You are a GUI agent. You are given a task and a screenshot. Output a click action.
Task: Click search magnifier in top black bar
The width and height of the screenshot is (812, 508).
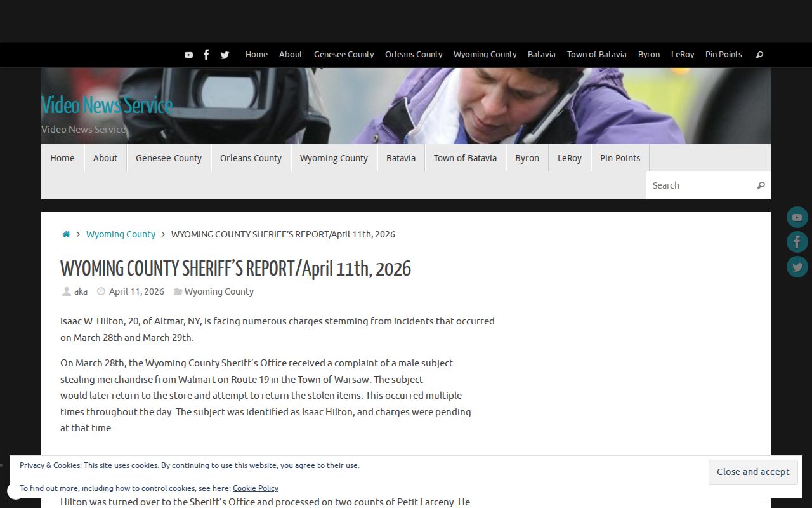(x=759, y=55)
